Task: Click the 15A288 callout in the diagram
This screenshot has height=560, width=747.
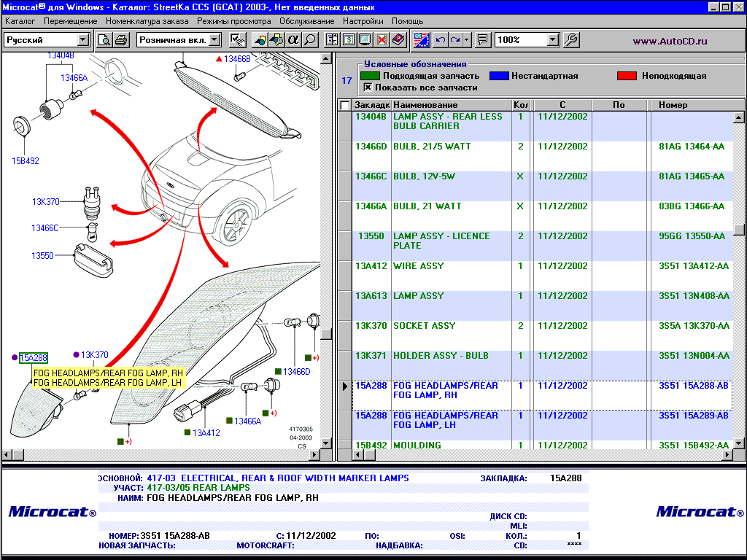Action: coord(34,357)
